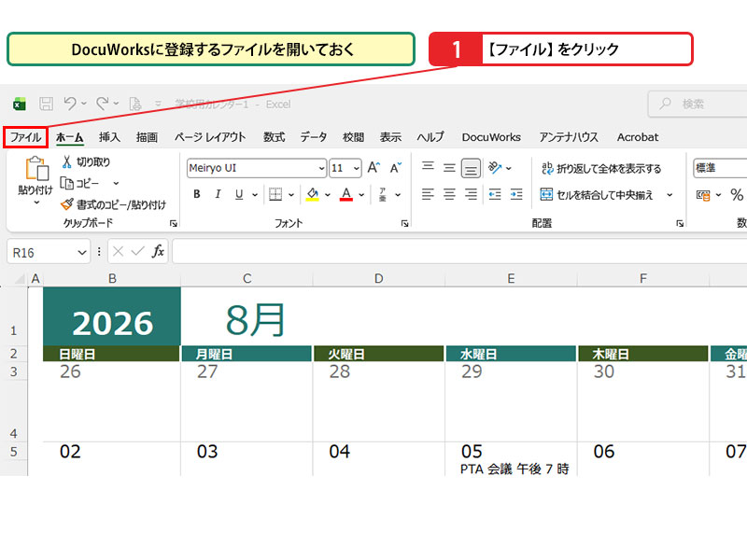Image resolution: width=747 pixels, height=560 pixels.
Task: Click the accounting number format icon
Action: click(704, 195)
